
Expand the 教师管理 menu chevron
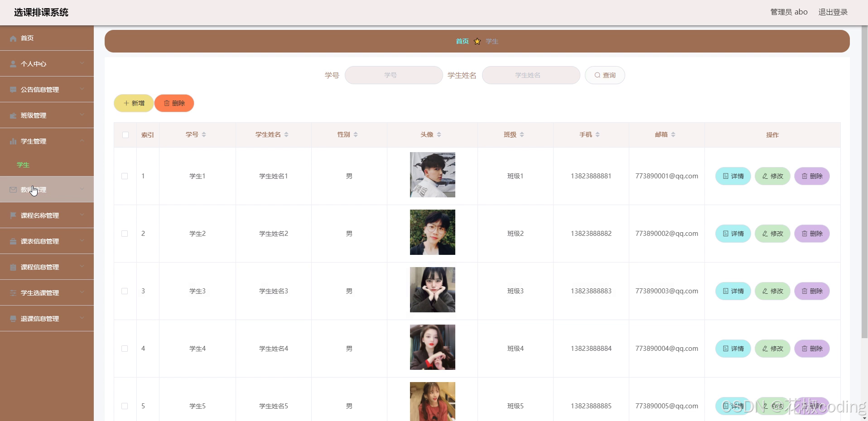tap(82, 189)
